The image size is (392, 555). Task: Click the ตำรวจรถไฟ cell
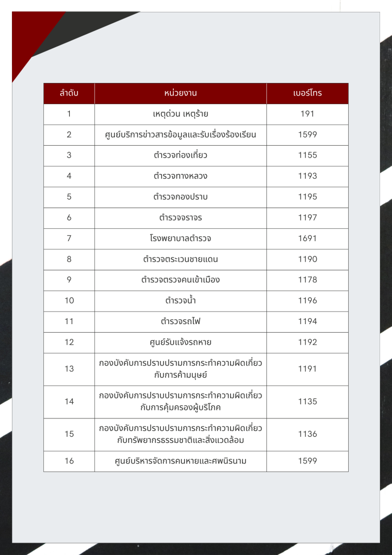click(180, 321)
